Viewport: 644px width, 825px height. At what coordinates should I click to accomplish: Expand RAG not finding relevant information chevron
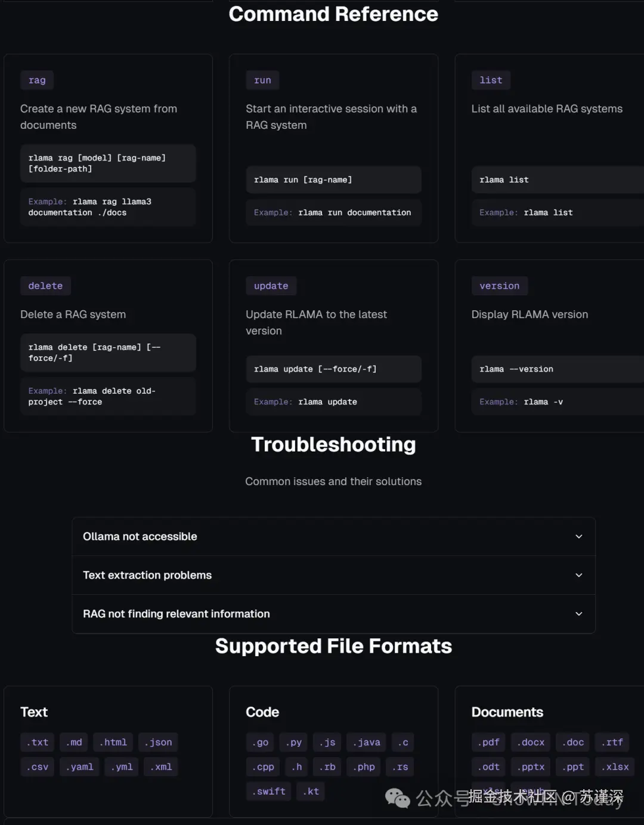[578, 614]
